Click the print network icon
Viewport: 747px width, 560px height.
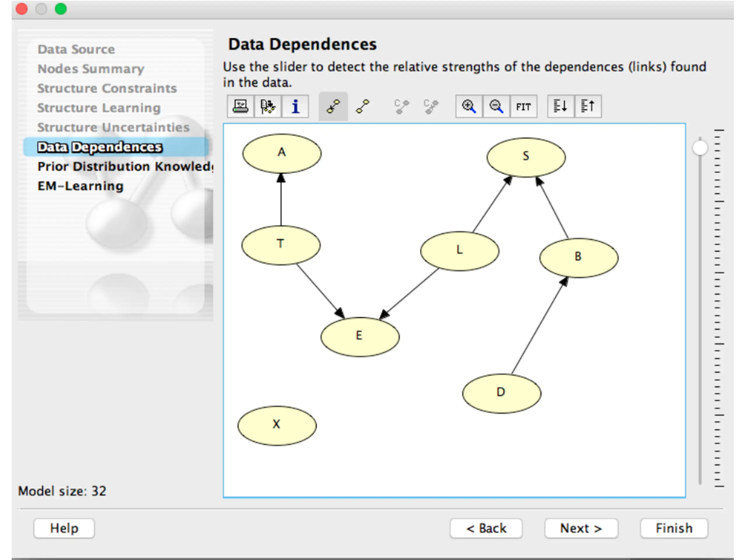click(240, 106)
